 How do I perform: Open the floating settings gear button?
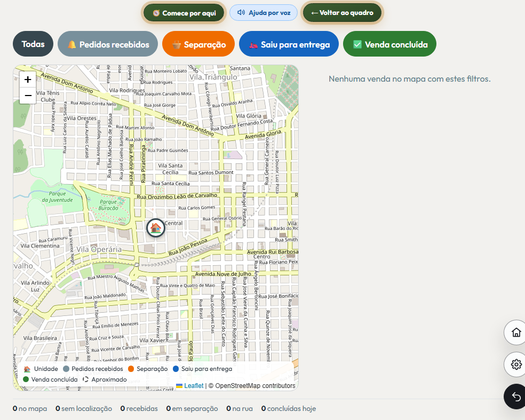(x=516, y=364)
